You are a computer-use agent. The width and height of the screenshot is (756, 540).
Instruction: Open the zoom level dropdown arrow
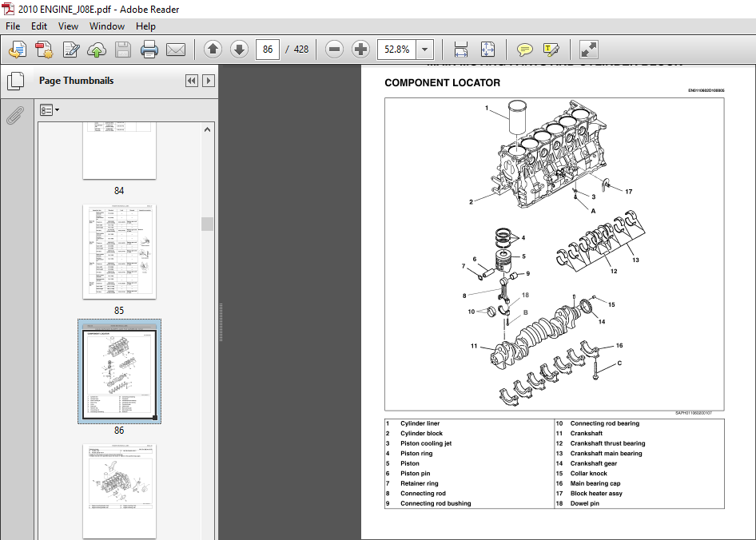click(425, 50)
